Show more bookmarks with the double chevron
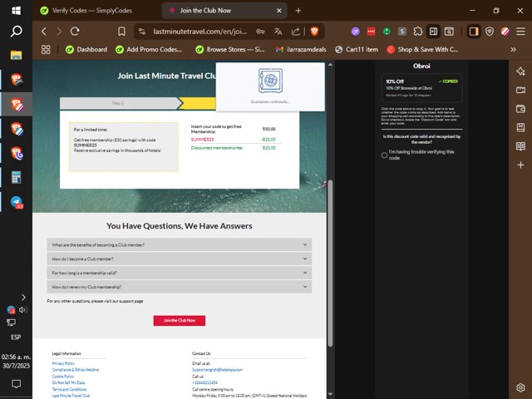532x399 pixels. click(x=513, y=50)
